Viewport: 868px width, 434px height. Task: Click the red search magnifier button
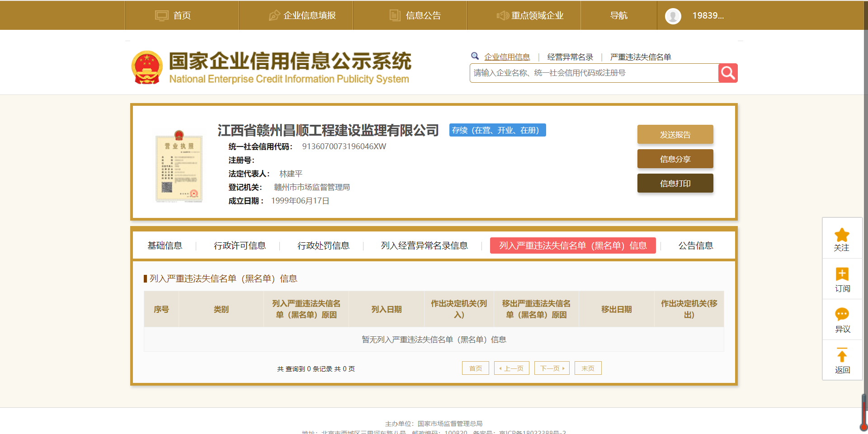[727, 73]
